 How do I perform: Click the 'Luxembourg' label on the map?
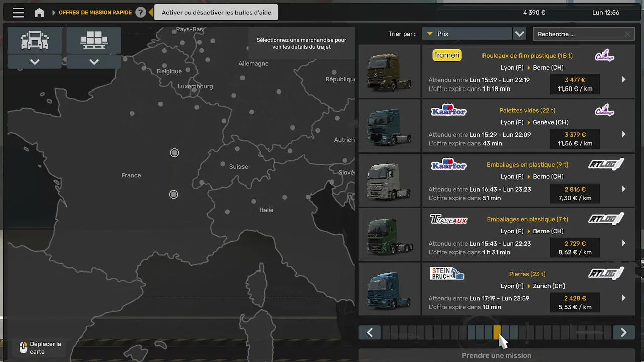point(195,86)
